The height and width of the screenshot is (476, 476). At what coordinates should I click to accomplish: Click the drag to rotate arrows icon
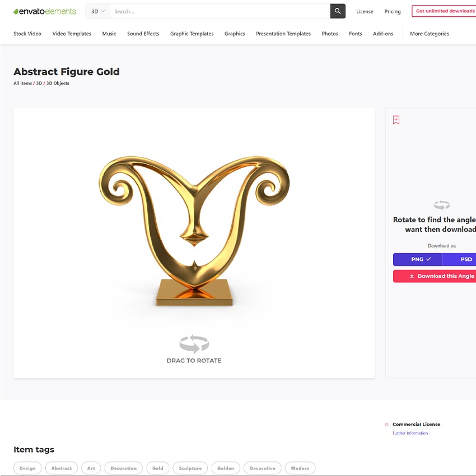[194, 344]
